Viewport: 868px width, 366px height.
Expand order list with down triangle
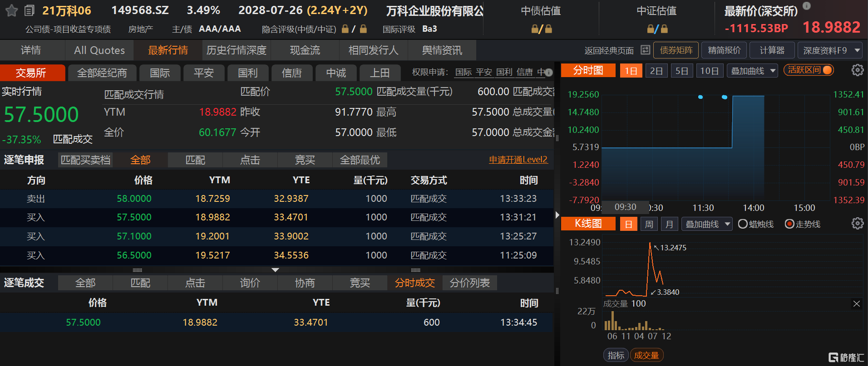[275, 270]
